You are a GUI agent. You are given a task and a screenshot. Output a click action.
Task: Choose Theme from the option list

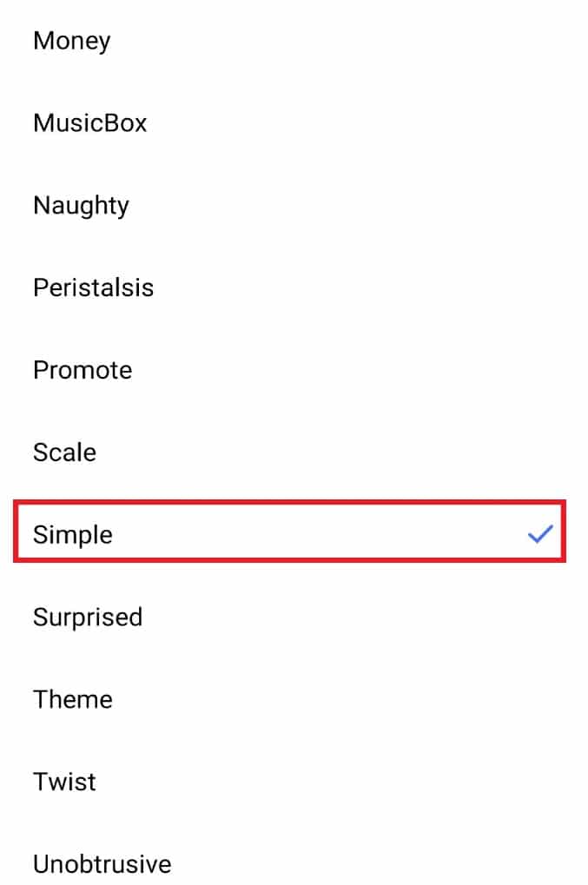pos(73,700)
